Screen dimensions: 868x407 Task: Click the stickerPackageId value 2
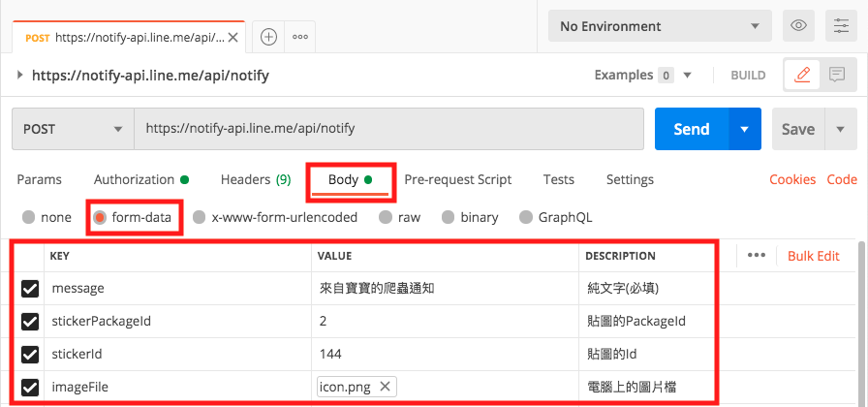(x=445, y=321)
